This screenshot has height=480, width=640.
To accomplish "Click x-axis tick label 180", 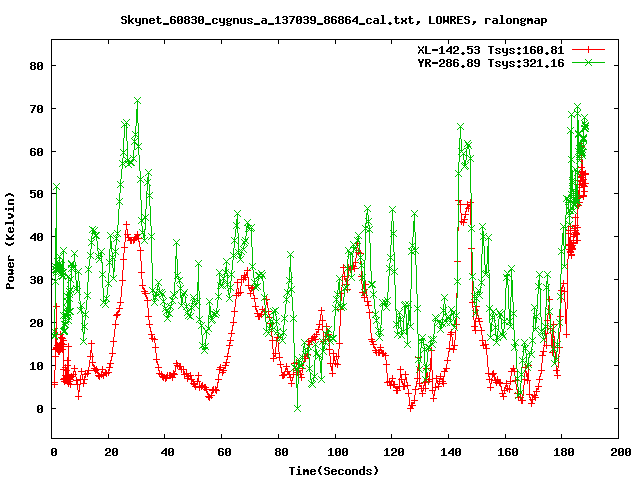I will [x=564, y=452].
